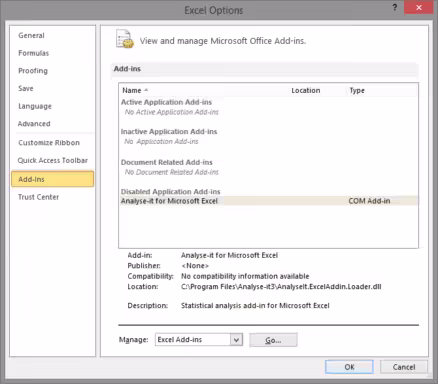
Task: Click the Type column header
Action: click(357, 90)
